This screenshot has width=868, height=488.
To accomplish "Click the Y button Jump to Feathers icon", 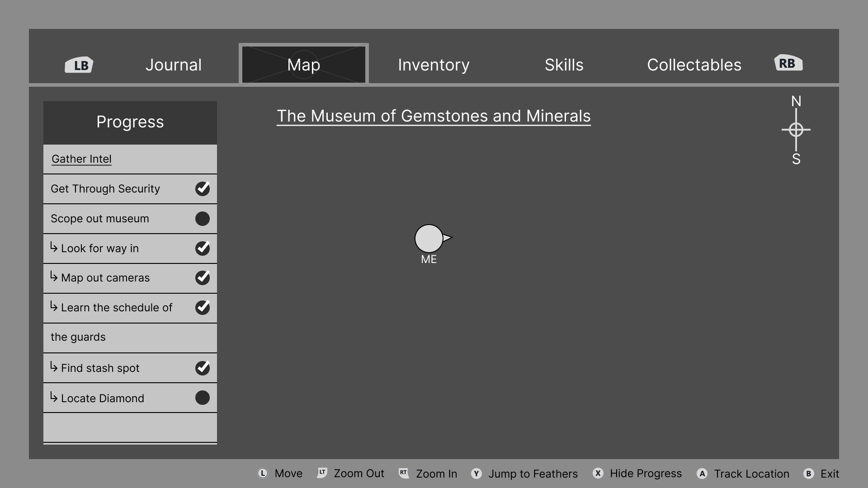I will (x=476, y=474).
